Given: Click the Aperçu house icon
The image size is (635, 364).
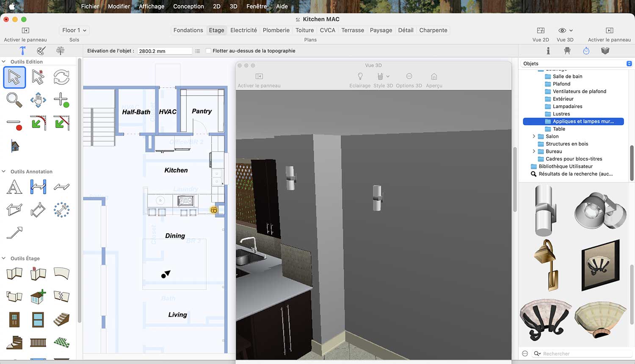Looking at the screenshot, I should [434, 77].
